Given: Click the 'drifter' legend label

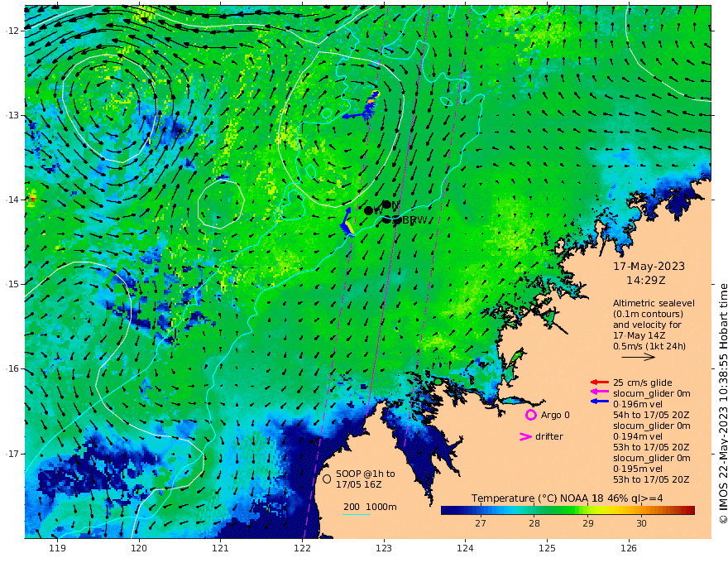Looking at the screenshot, I should point(549,436).
